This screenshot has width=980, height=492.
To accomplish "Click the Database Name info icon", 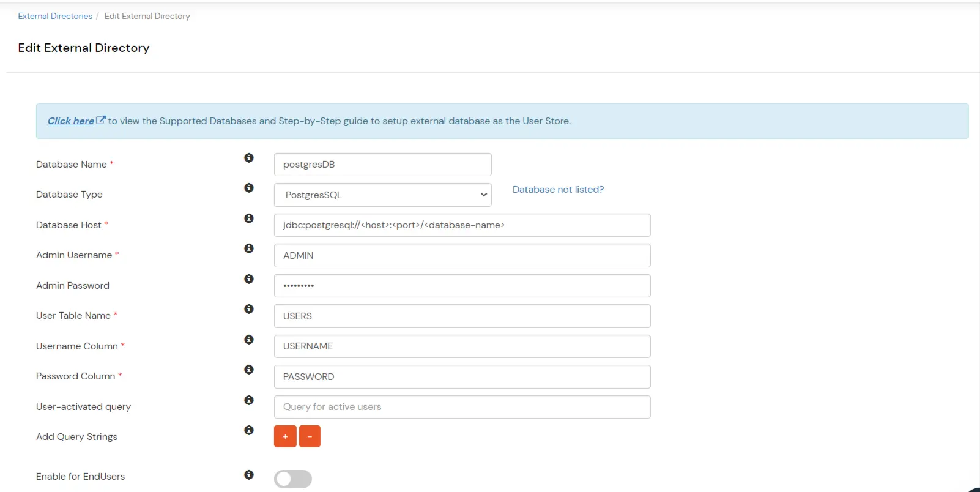I will pos(249,158).
